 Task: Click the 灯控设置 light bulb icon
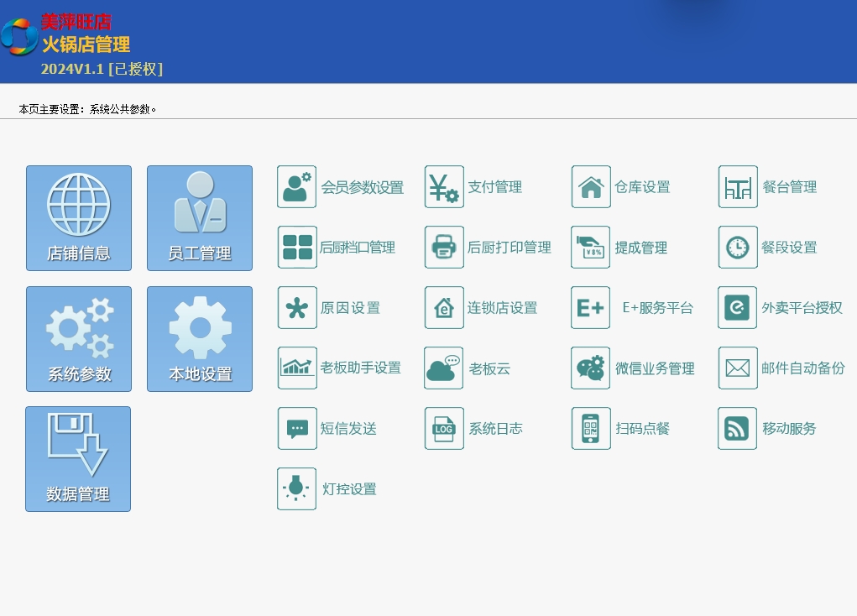[297, 489]
